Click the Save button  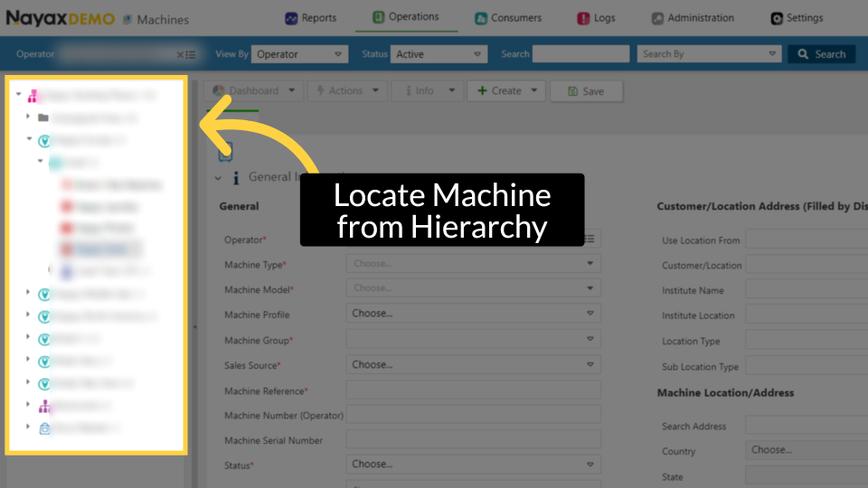(585, 91)
